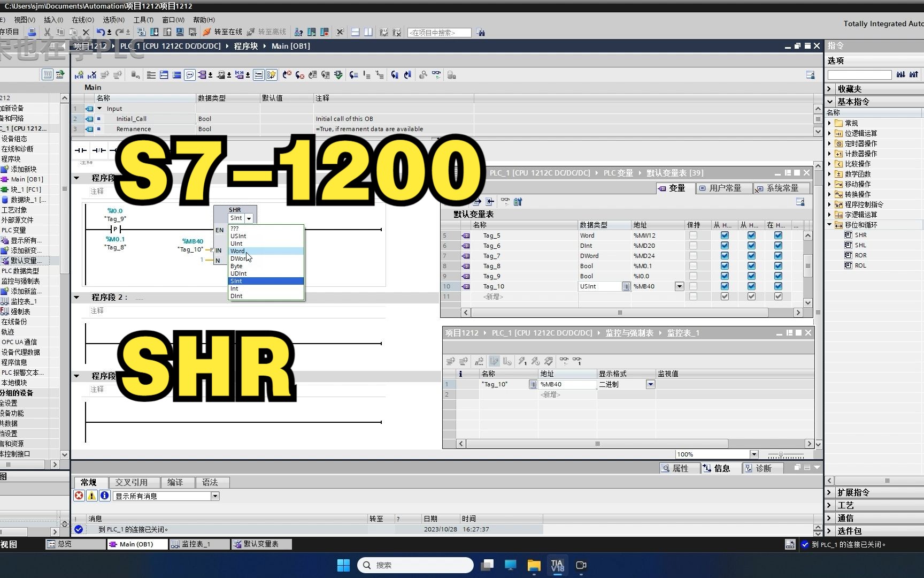Click the Undo arrow icon
The height and width of the screenshot is (578, 924).
coord(101,32)
